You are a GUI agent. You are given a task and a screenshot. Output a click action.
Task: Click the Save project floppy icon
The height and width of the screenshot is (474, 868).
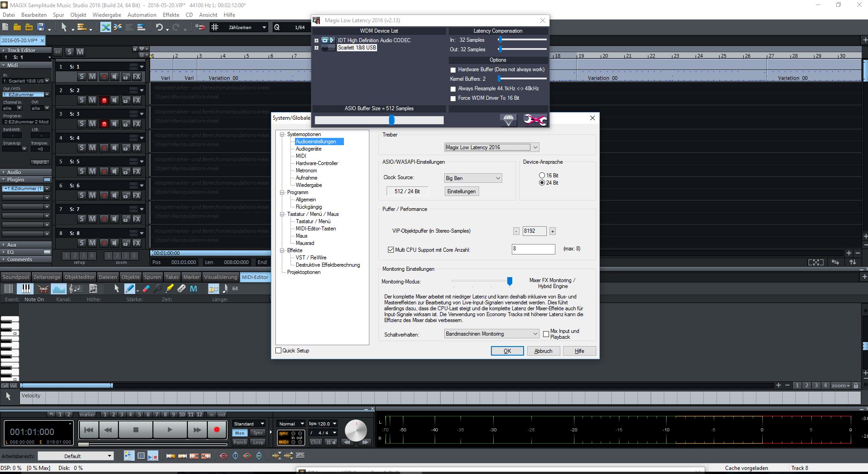(40, 27)
